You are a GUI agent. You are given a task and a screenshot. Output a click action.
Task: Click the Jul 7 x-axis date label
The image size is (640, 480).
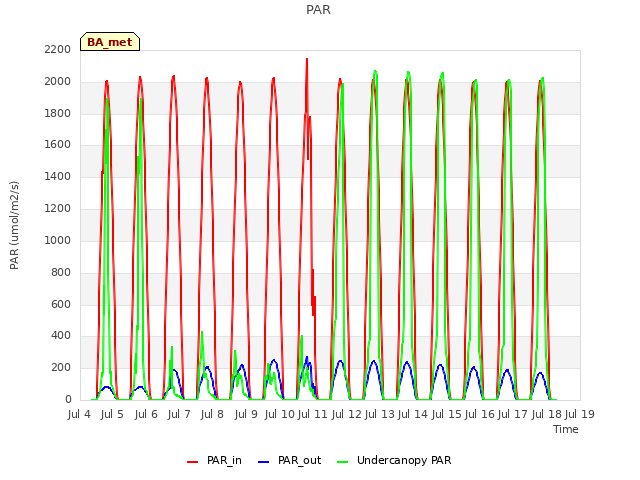pos(179,414)
